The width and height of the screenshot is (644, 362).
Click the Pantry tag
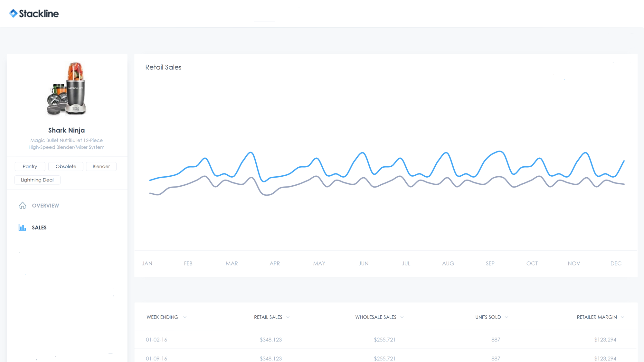click(x=30, y=166)
